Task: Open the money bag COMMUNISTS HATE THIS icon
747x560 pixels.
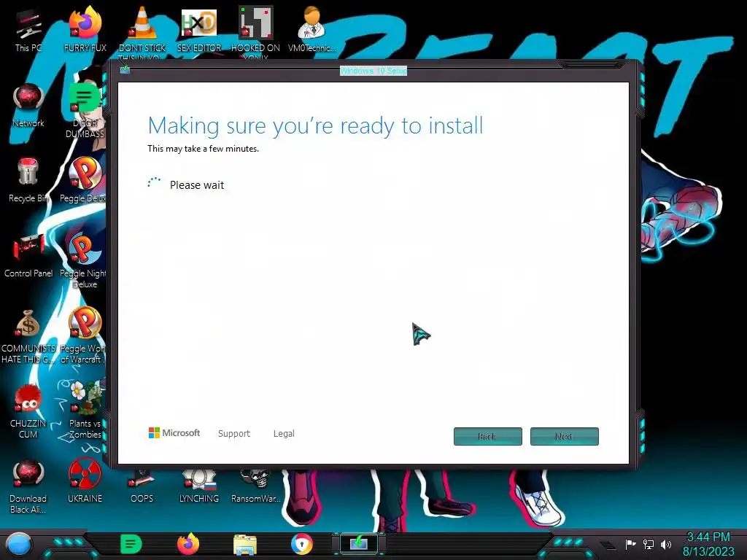Action: pyautogui.click(x=28, y=336)
